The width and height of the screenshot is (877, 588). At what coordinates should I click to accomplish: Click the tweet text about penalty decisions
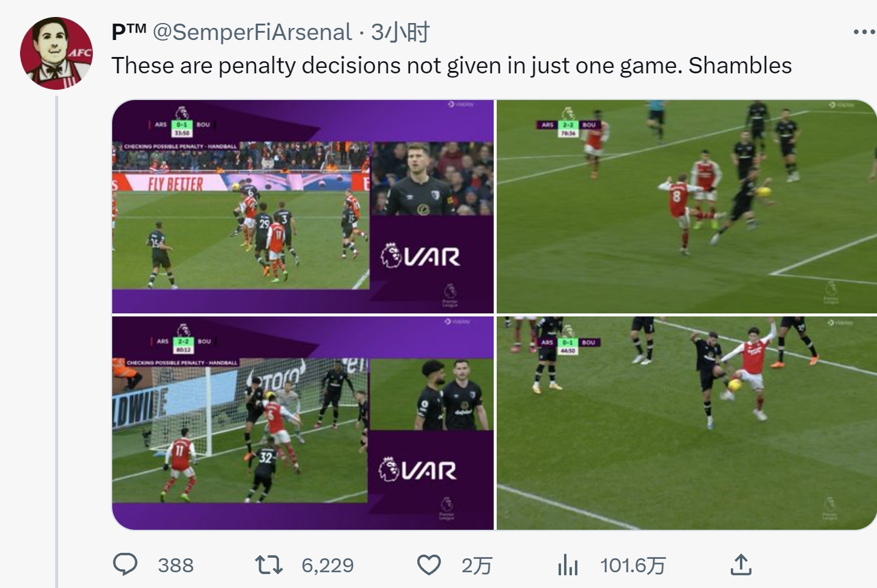tap(452, 65)
